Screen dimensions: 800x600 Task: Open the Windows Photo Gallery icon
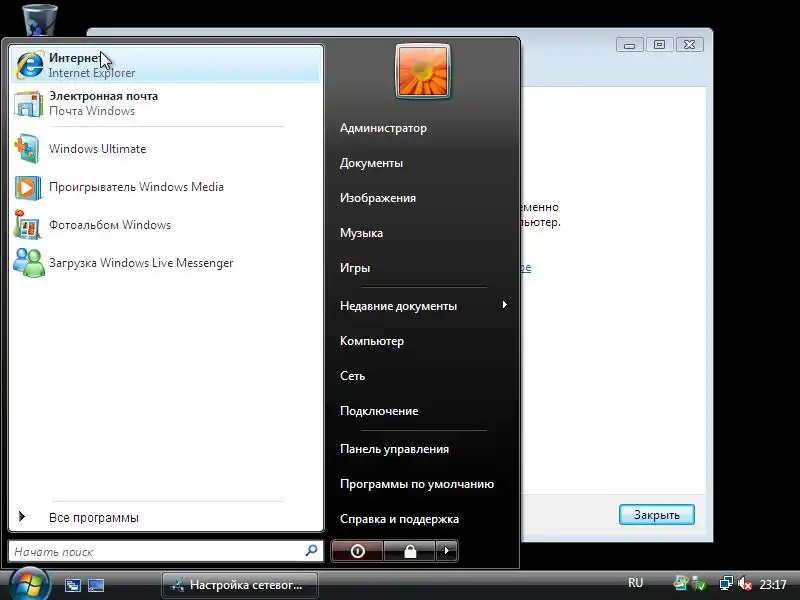tap(27, 225)
